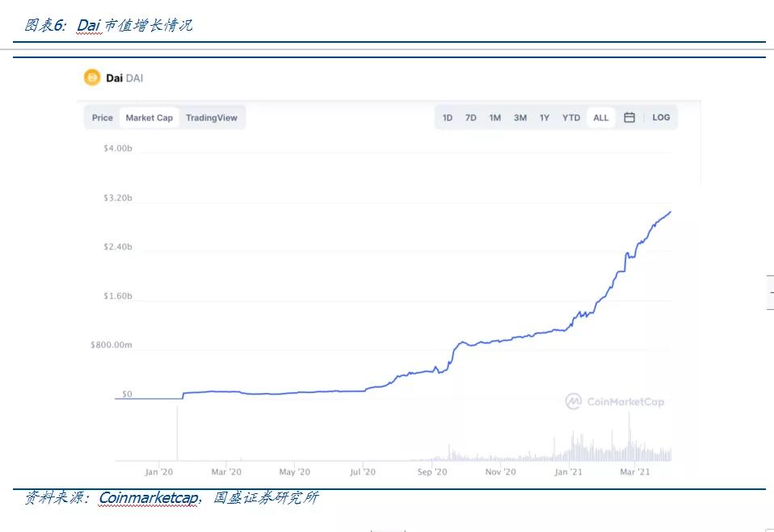Toggle the YTD range selection

tap(570, 117)
